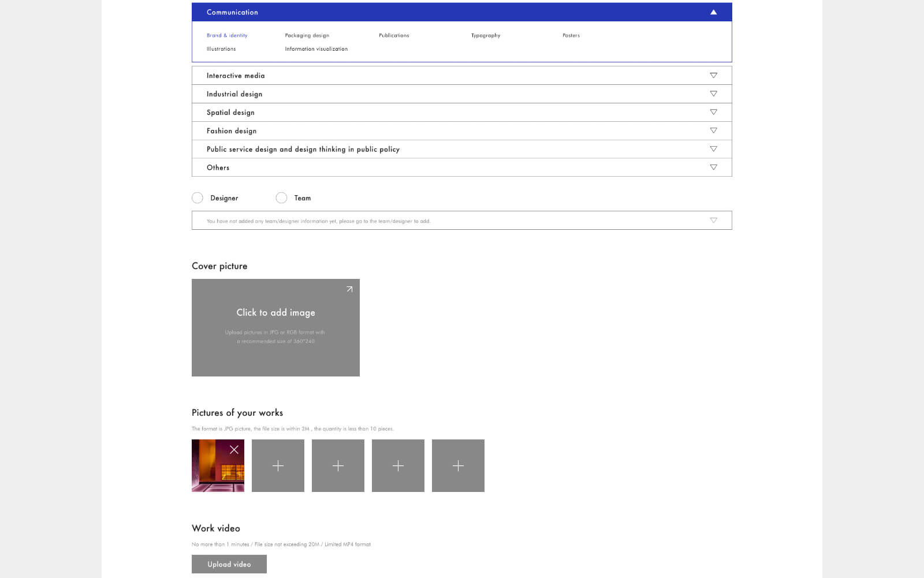Open the Others category list
The height and width of the screenshot is (578, 924).
pyautogui.click(x=713, y=167)
